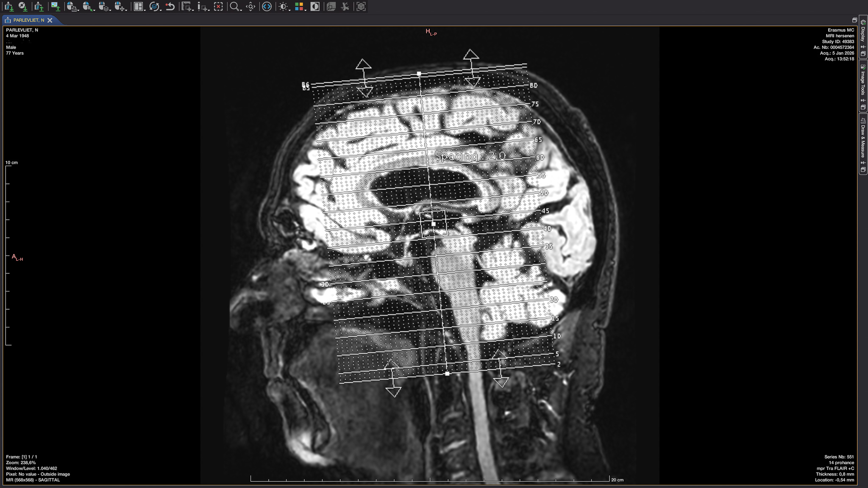Click the 3D volume cube icon

[361, 6]
